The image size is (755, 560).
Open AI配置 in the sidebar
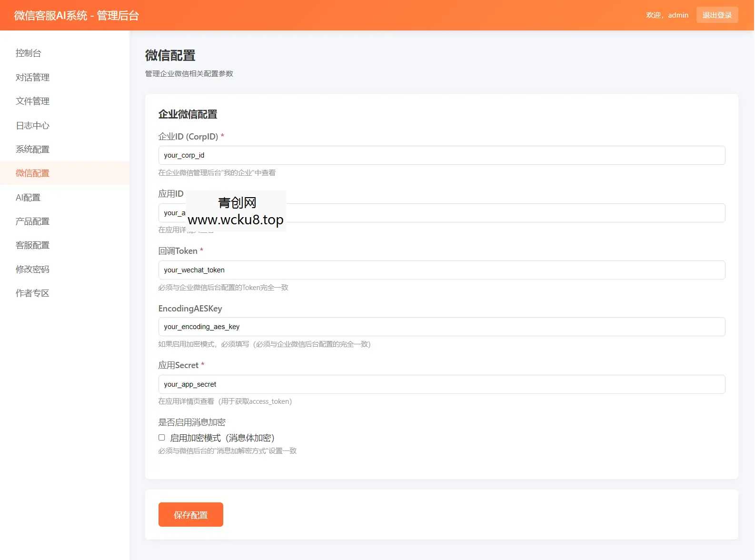tap(65, 197)
